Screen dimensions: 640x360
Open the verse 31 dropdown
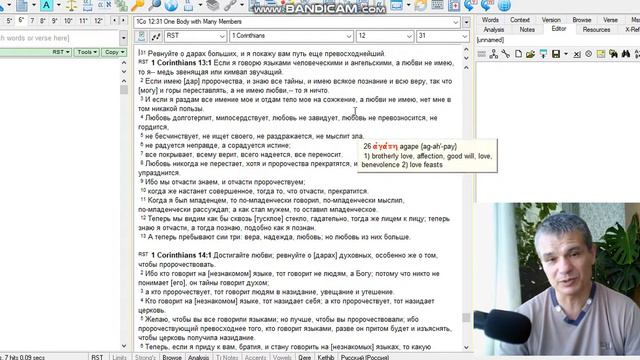pyautogui.click(x=464, y=36)
